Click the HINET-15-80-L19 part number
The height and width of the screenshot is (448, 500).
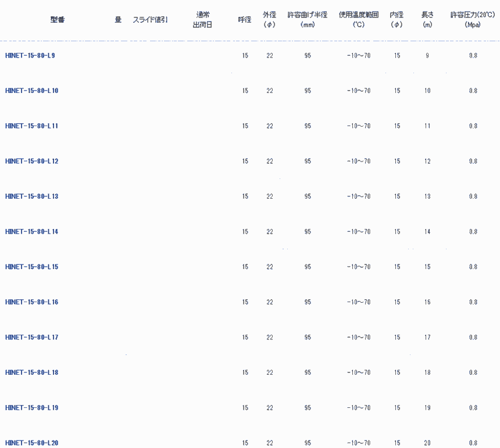click(x=32, y=408)
